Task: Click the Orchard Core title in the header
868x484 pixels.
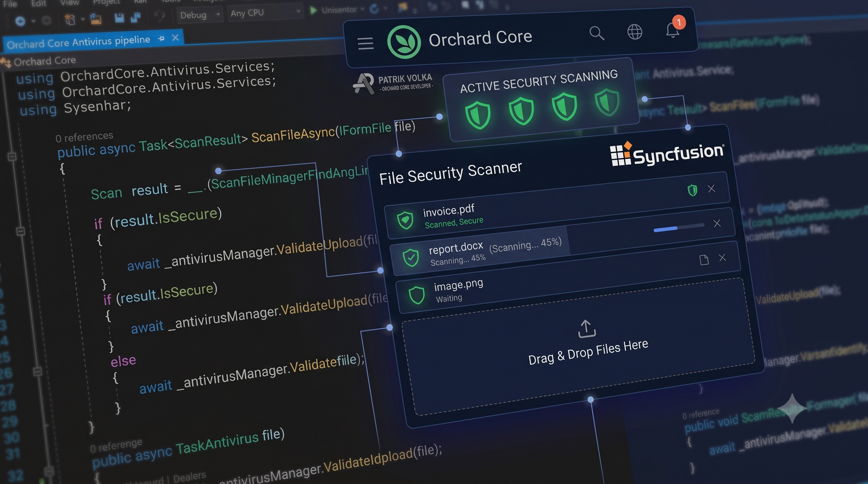Action: tap(480, 38)
